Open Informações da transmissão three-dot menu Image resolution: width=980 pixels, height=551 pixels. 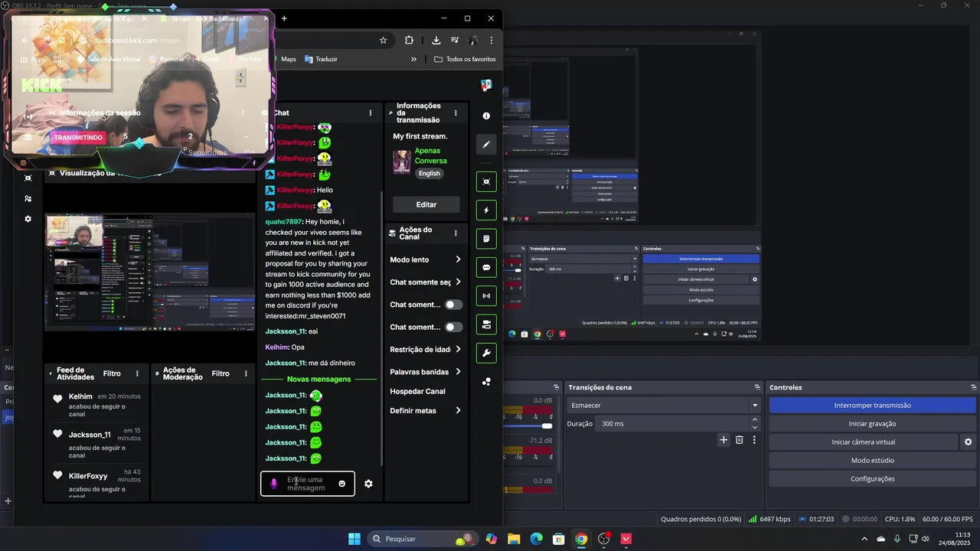coord(456,112)
